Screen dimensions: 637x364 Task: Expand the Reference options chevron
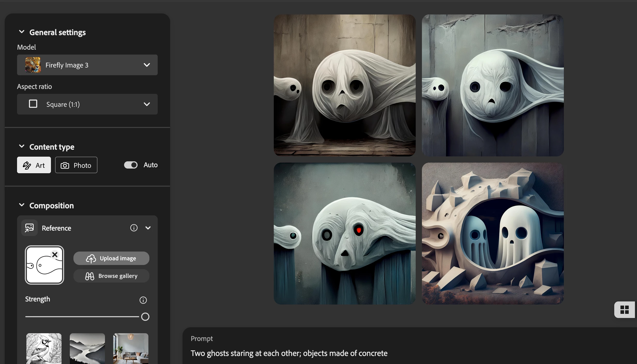148,228
